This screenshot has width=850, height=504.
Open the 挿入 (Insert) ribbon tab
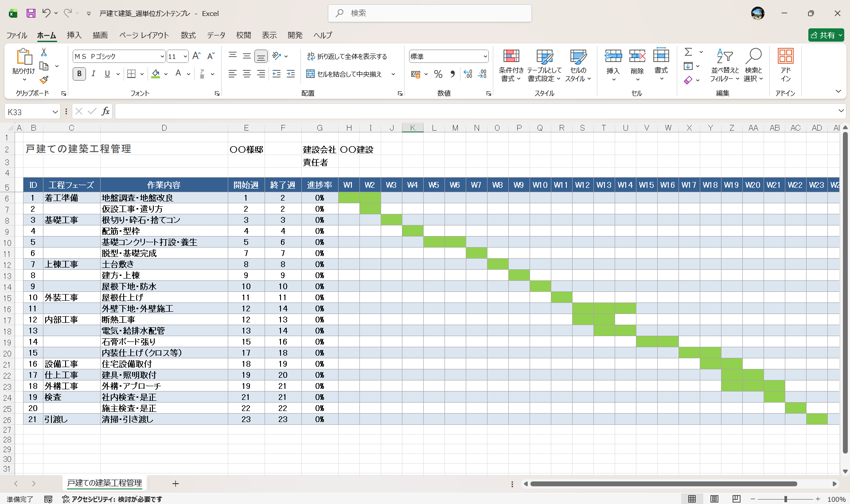[x=74, y=35]
